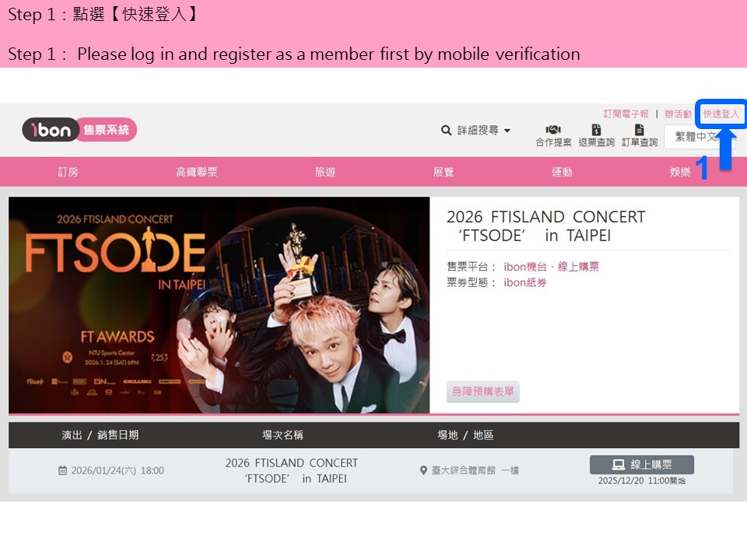Select the 訂房 menu item

tap(68, 172)
